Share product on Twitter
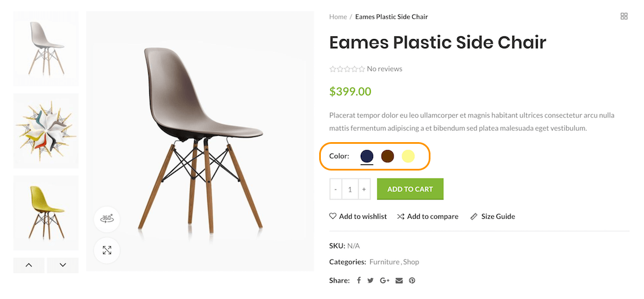Image resolution: width=644 pixels, height=299 pixels. pos(370,280)
